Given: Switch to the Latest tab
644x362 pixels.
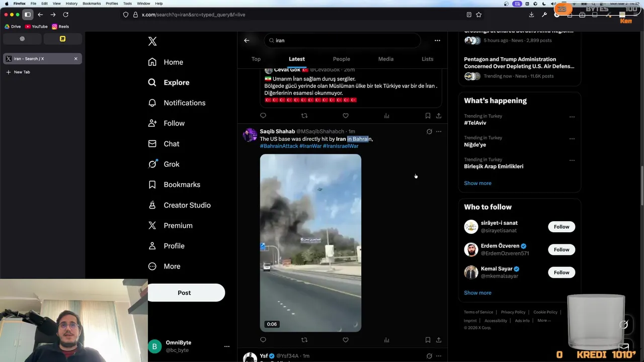Looking at the screenshot, I should 297,59.
